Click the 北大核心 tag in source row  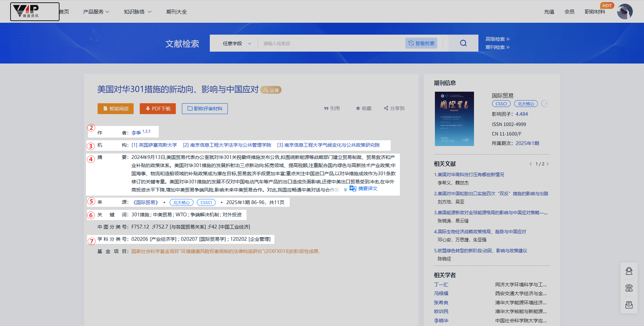coord(182,202)
